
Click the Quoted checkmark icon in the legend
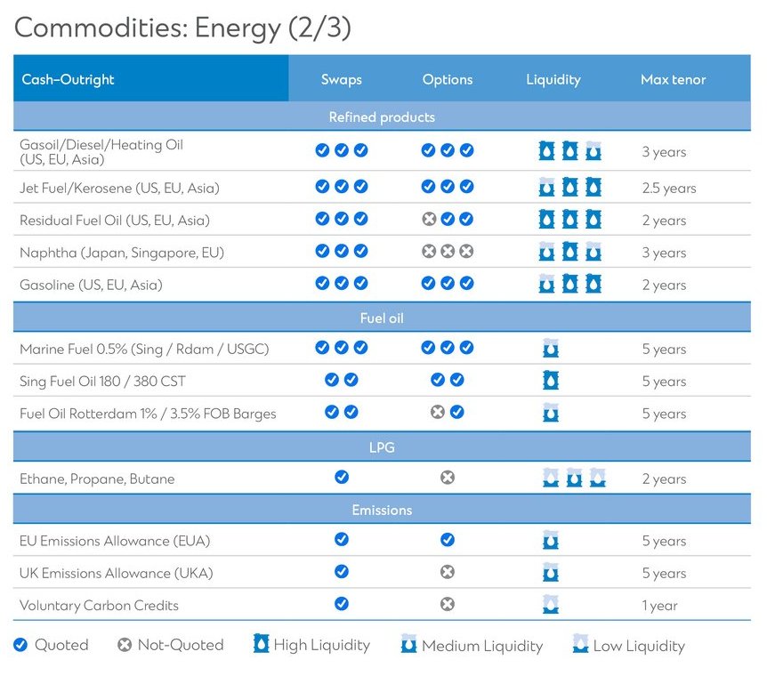pyautogui.click(x=21, y=645)
